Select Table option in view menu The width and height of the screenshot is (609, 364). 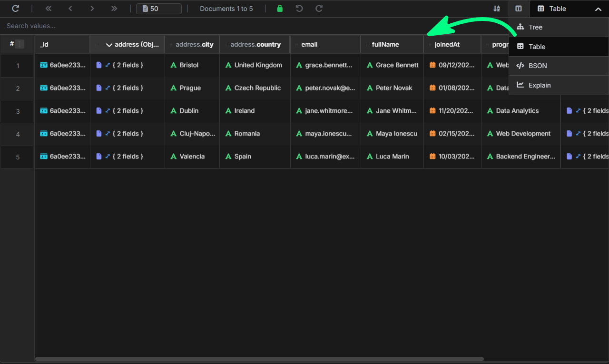[x=559, y=47]
